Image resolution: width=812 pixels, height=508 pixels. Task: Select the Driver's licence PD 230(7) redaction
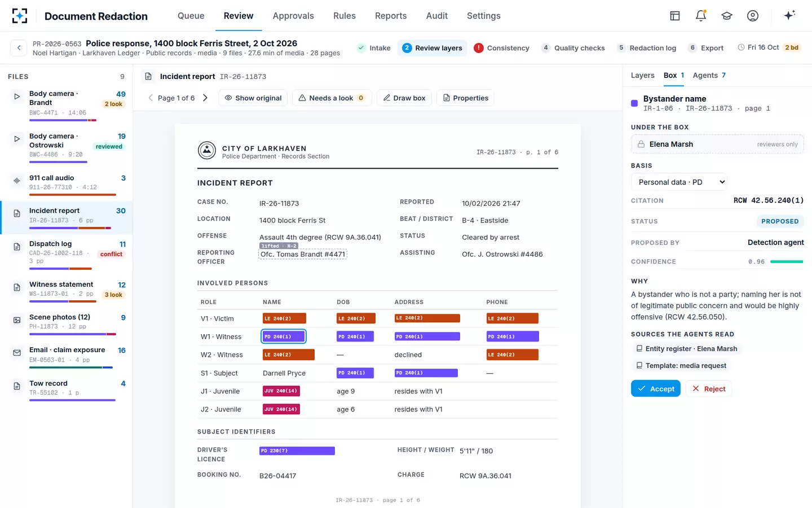click(x=297, y=451)
